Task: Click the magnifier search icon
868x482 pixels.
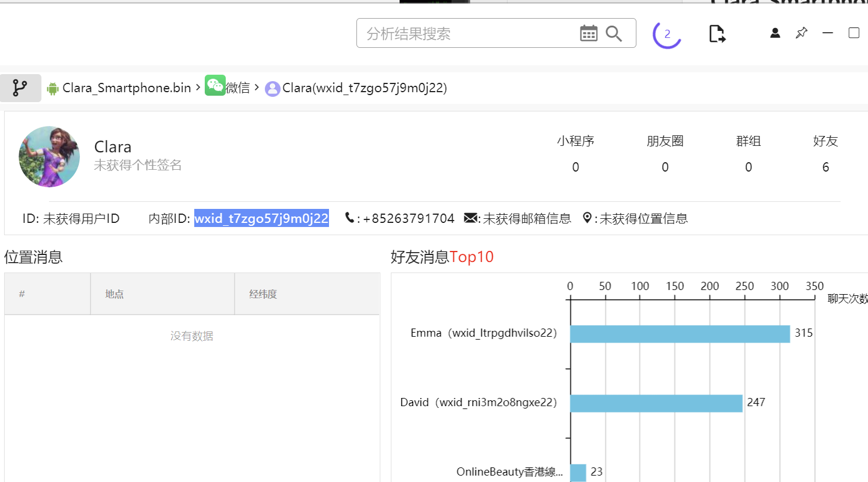Action: click(x=614, y=33)
